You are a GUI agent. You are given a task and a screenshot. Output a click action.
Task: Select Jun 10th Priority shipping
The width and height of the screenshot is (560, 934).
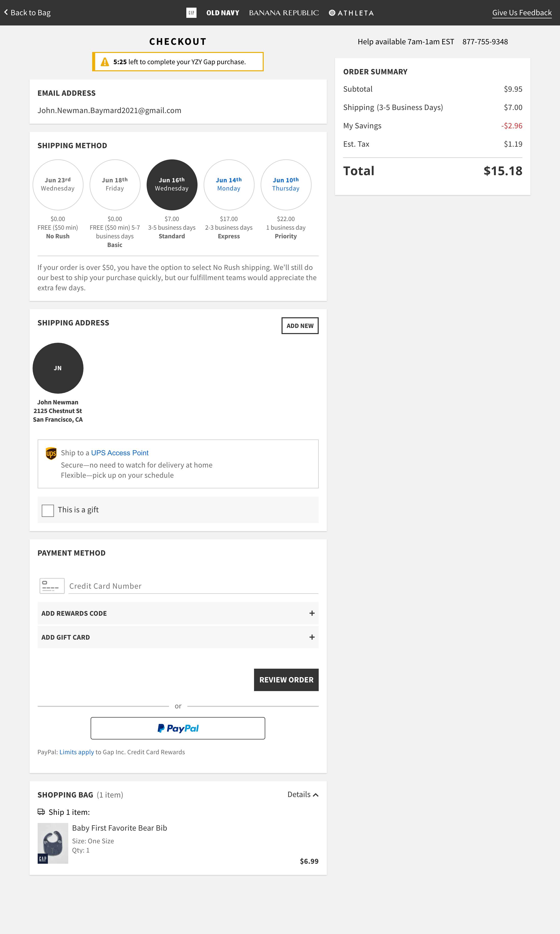click(x=286, y=185)
